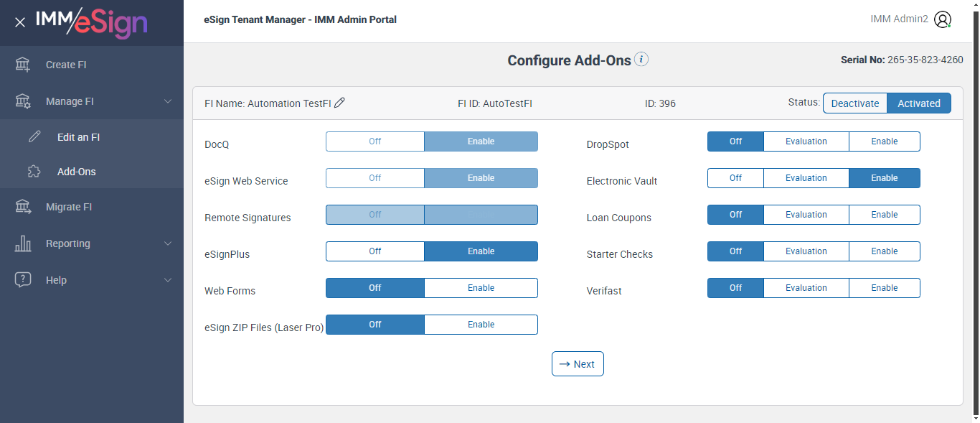980x423 pixels.
Task: Click the Next button
Action: tap(578, 364)
